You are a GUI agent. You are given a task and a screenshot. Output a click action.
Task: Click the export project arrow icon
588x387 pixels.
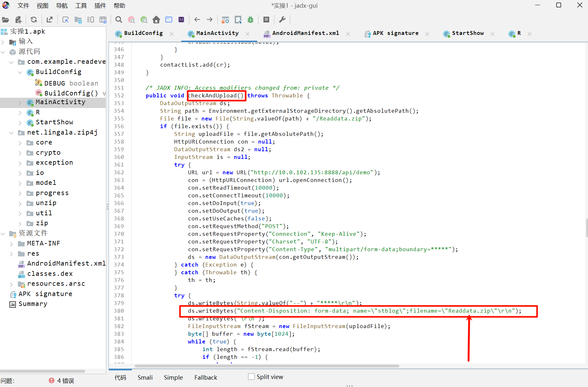pos(50,20)
